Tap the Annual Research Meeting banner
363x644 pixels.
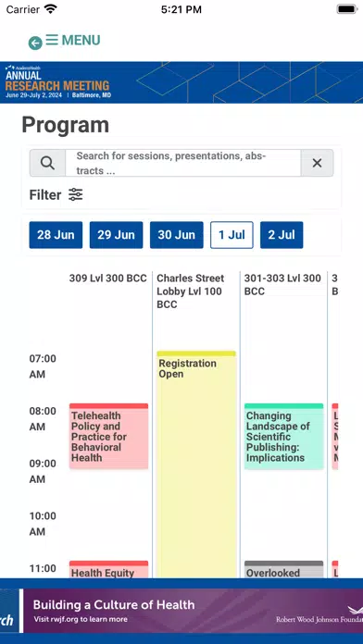click(181, 82)
